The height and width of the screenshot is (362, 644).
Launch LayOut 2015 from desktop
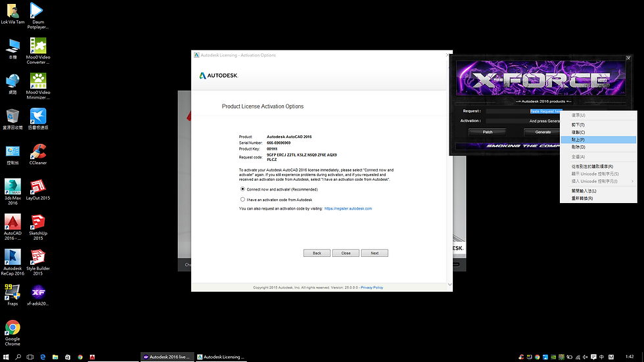point(38,190)
